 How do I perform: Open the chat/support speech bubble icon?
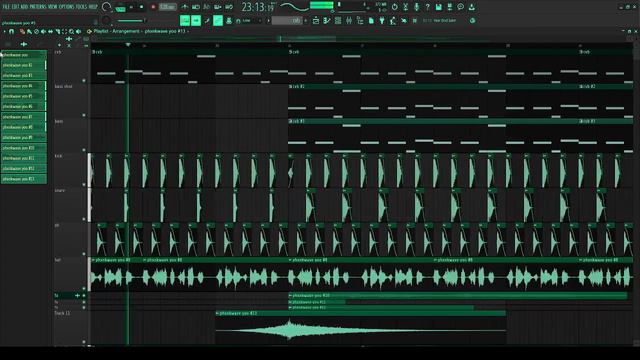460,7
